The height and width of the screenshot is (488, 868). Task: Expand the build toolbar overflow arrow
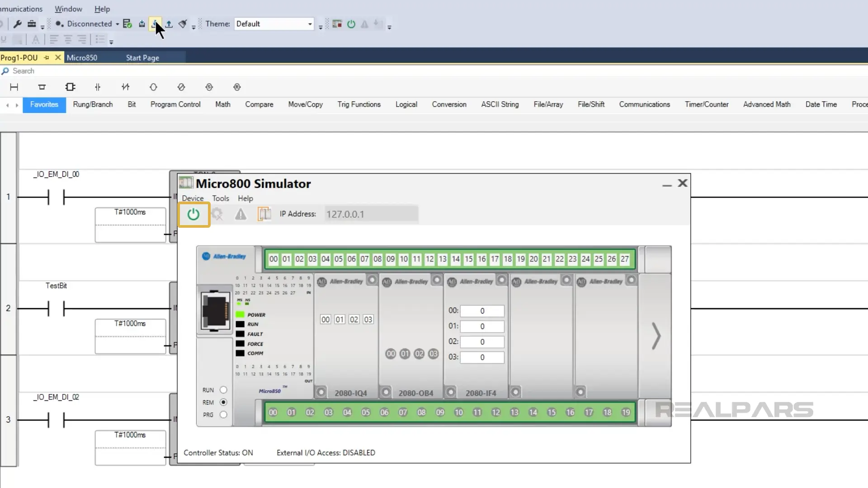click(193, 27)
